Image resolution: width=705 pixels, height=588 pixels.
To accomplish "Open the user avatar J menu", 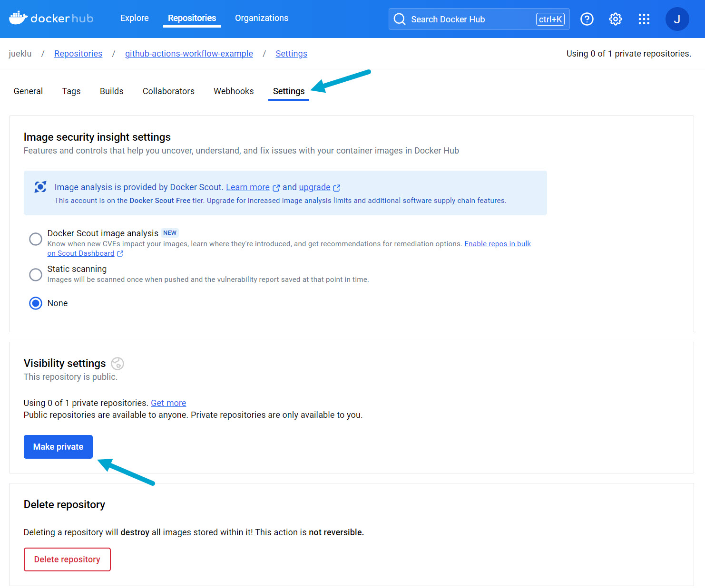I will [676, 19].
